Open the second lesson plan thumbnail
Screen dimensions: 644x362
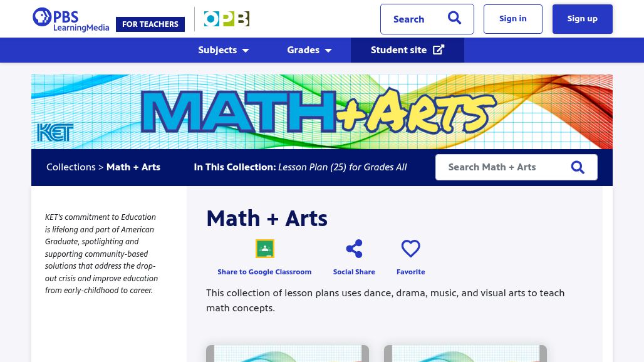click(x=465, y=353)
